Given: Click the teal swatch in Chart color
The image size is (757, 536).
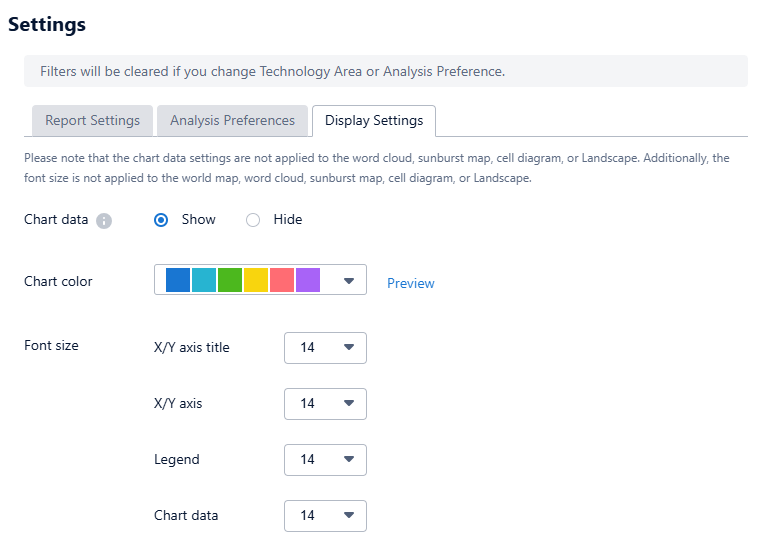Looking at the screenshot, I should (204, 280).
